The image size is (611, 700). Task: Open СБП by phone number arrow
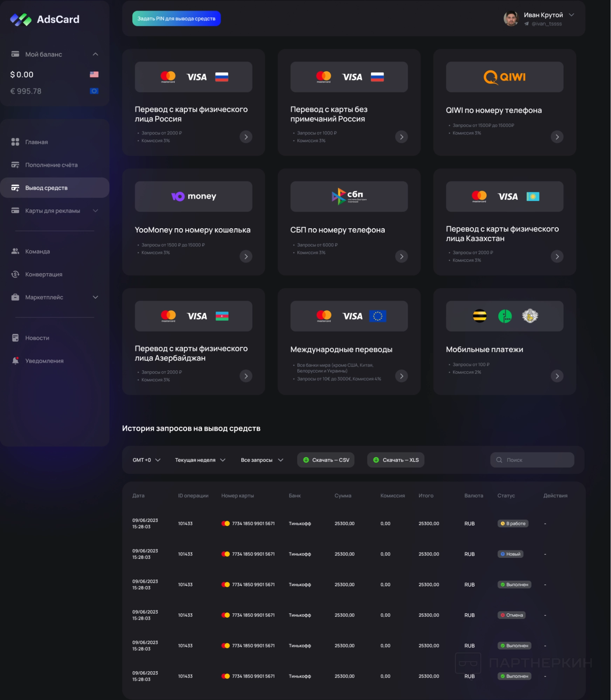[x=401, y=256]
